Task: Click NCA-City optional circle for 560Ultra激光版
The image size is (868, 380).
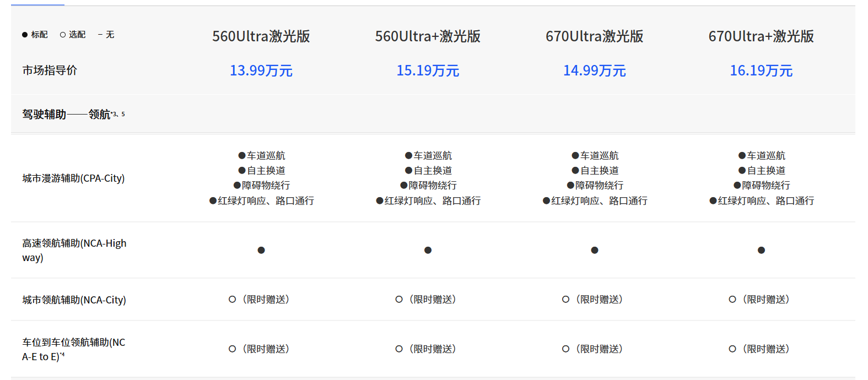Action: (233, 300)
